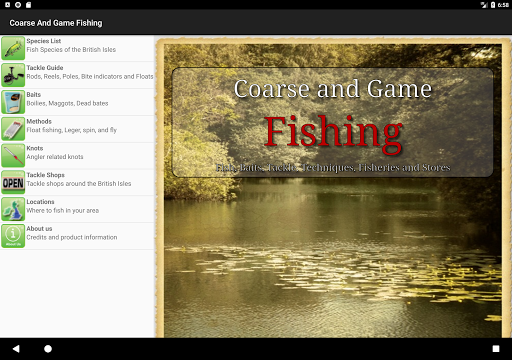Tap the About us info icon
Viewport: 512px width, 360px height.
13,236
